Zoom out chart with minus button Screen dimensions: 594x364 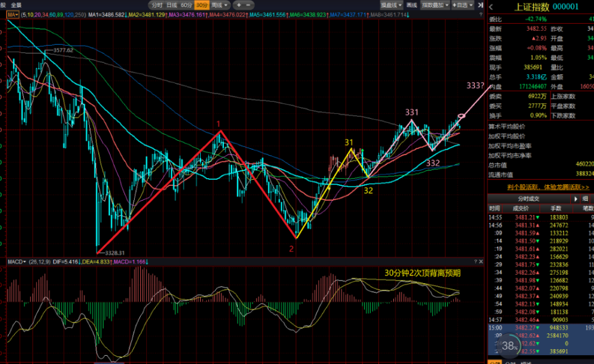[248, 5]
